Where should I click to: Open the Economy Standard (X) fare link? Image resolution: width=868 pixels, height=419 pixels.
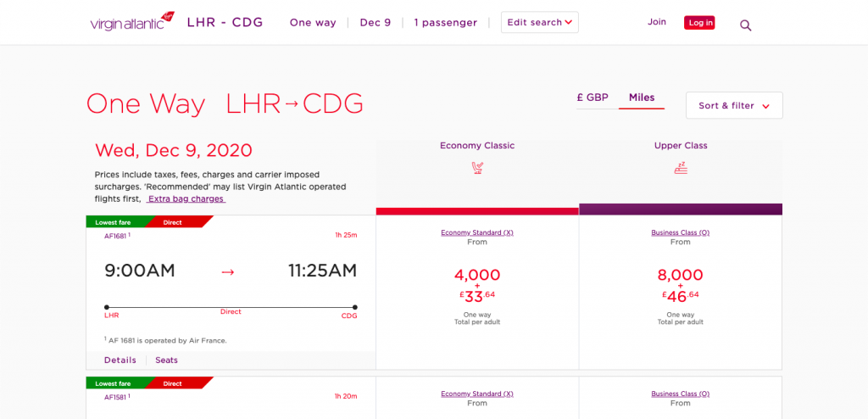pyautogui.click(x=477, y=232)
